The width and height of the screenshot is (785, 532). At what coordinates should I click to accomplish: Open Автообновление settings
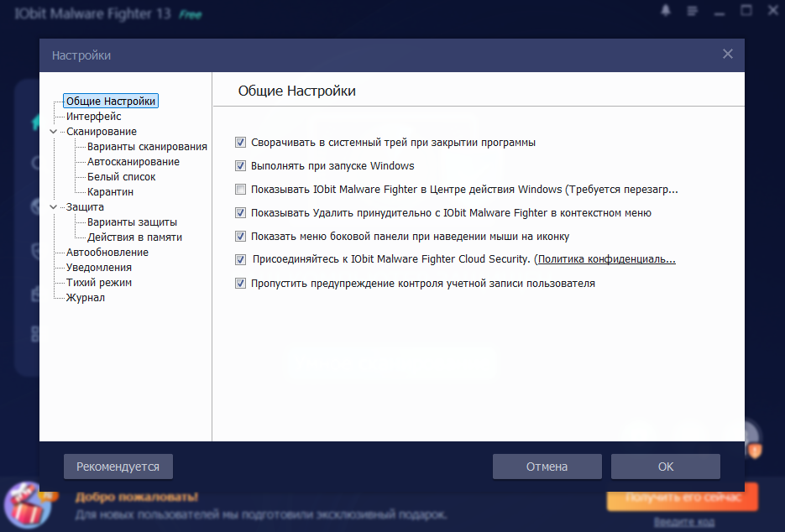point(107,253)
